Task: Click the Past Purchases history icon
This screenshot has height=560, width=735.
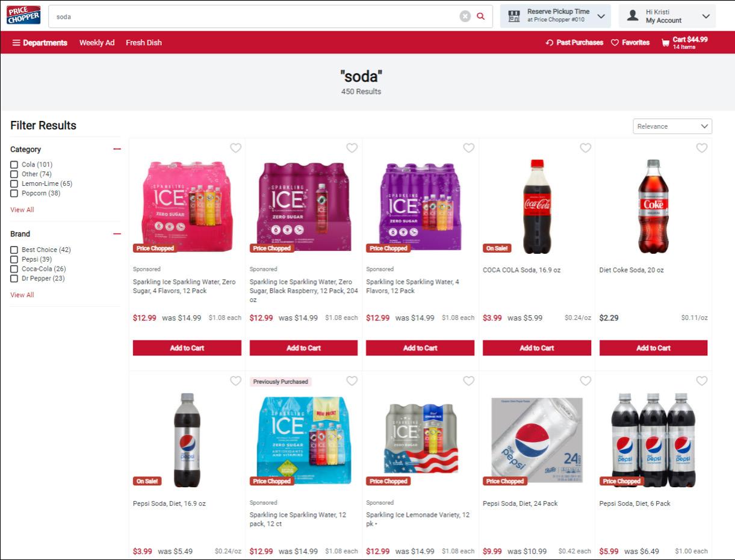Action: (549, 43)
